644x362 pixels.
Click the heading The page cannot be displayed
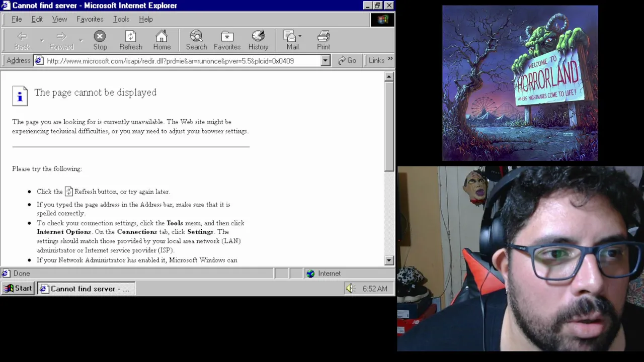point(95,93)
